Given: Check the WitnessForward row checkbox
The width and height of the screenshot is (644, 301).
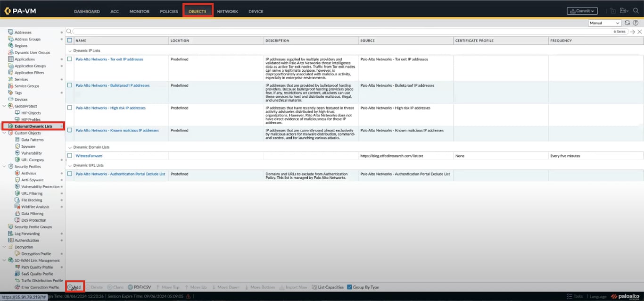Looking at the screenshot, I should pos(69,156).
